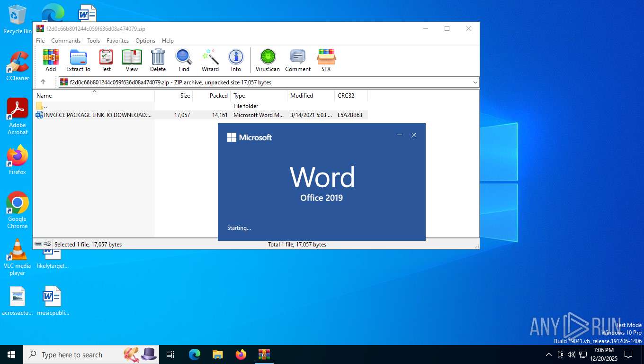Open the Tools menu
The width and height of the screenshot is (644, 364).
pos(93,41)
